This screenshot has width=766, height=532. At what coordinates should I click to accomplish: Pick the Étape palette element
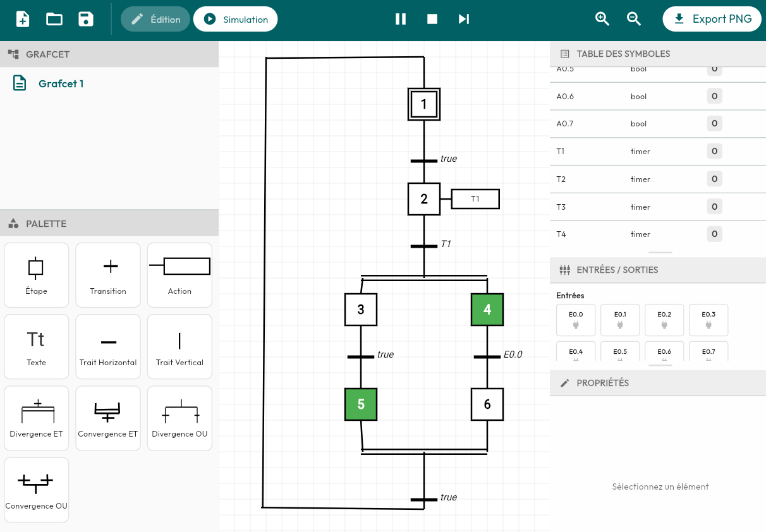click(x=37, y=275)
